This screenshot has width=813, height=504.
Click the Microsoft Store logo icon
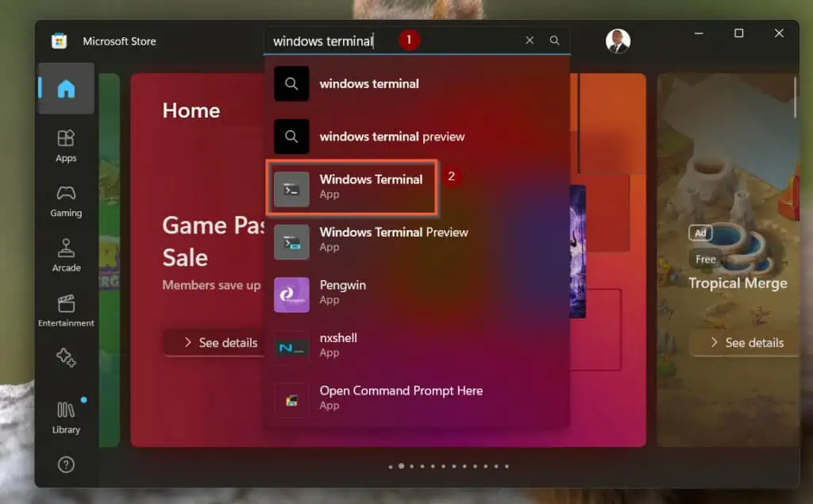coord(59,41)
